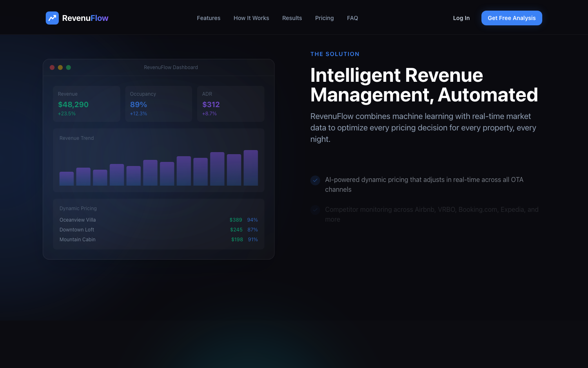Click the +8.7% ADR change

[x=209, y=114]
